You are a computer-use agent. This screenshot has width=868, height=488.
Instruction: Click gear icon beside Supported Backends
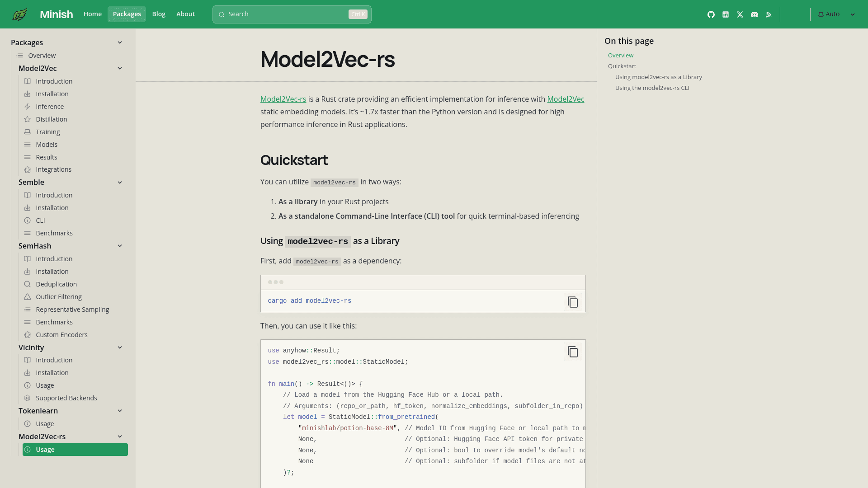point(28,398)
